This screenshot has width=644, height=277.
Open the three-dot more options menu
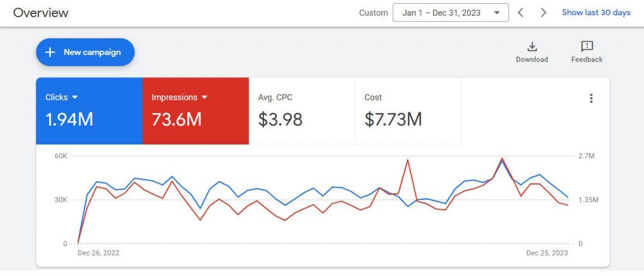(591, 99)
